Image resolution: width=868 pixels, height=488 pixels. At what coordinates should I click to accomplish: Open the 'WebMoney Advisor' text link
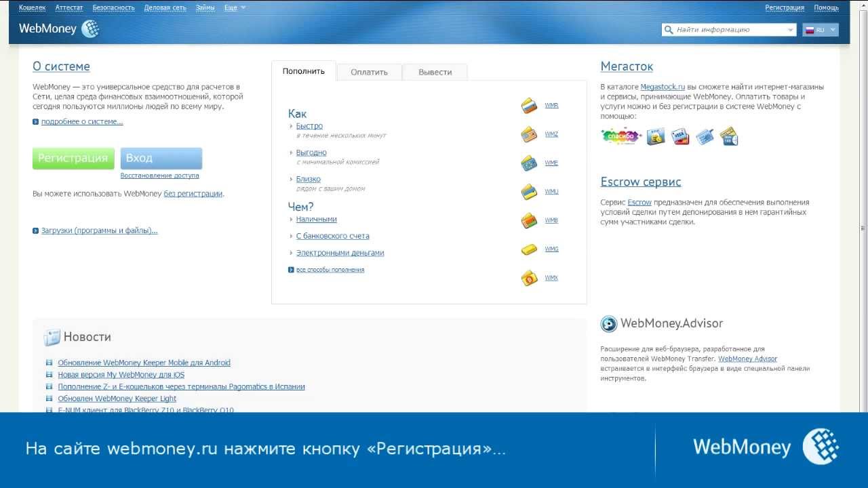[x=747, y=359]
